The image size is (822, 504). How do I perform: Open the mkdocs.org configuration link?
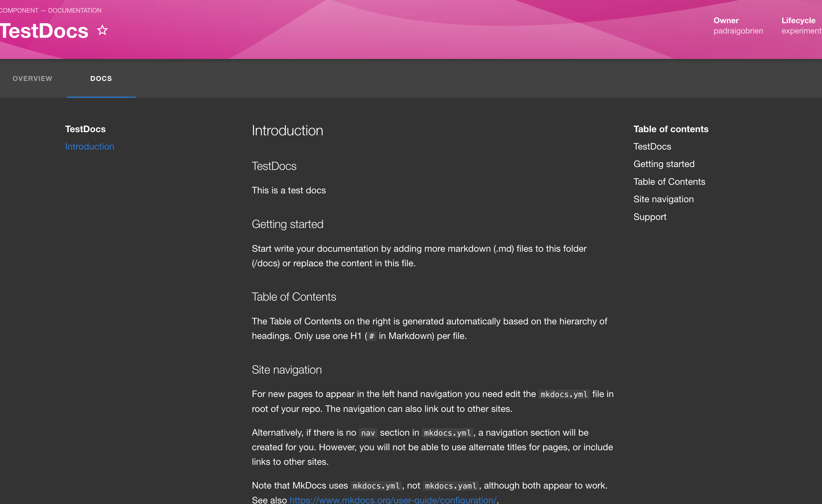coord(393,499)
